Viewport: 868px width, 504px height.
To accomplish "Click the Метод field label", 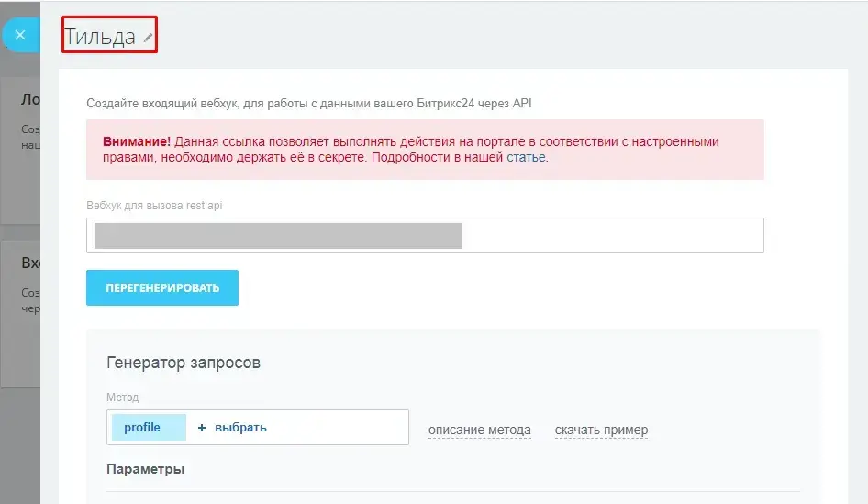I will (x=122, y=398).
